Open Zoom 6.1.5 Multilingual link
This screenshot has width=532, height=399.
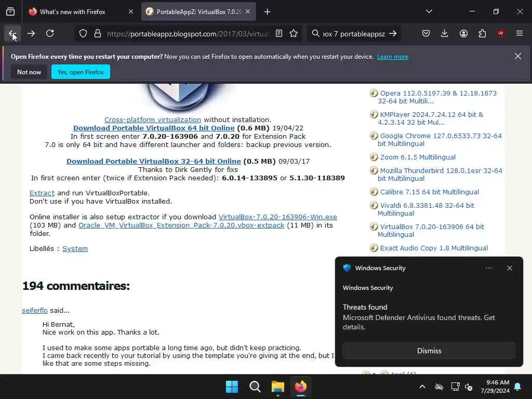pyautogui.click(x=418, y=157)
